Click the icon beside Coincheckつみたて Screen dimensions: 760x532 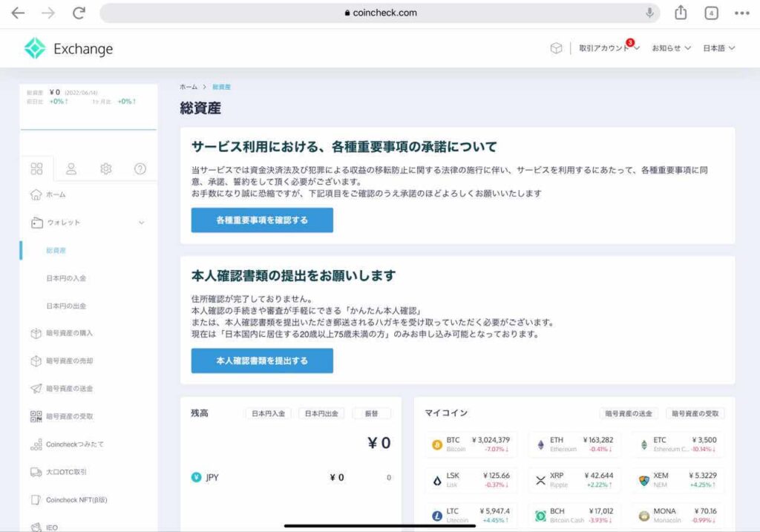point(36,444)
